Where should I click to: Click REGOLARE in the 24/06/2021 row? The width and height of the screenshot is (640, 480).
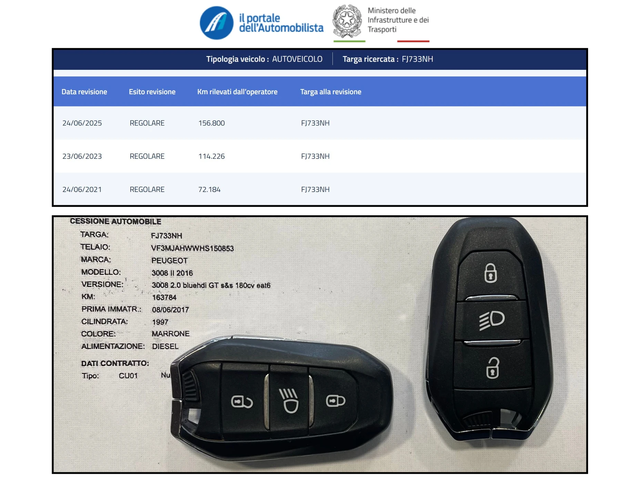coord(147,189)
